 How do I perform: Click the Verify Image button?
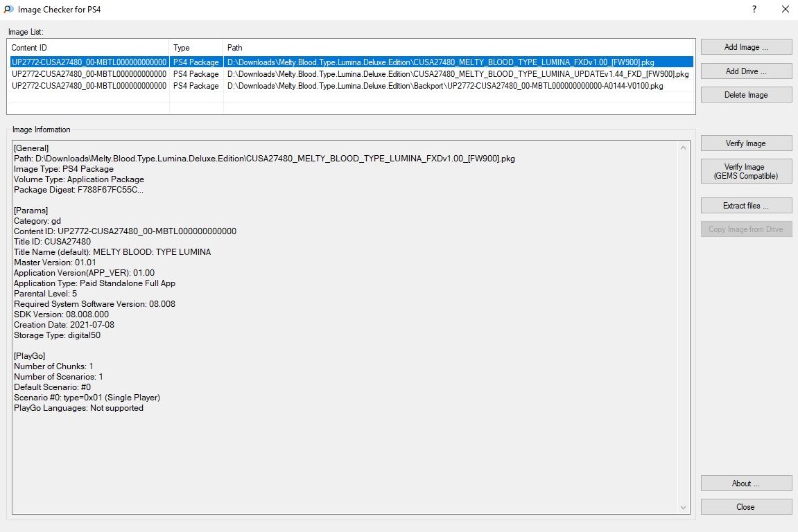pos(746,143)
